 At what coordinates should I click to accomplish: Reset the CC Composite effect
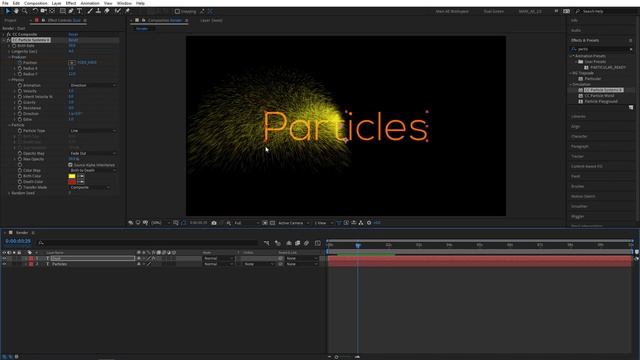click(x=73, y=35)
